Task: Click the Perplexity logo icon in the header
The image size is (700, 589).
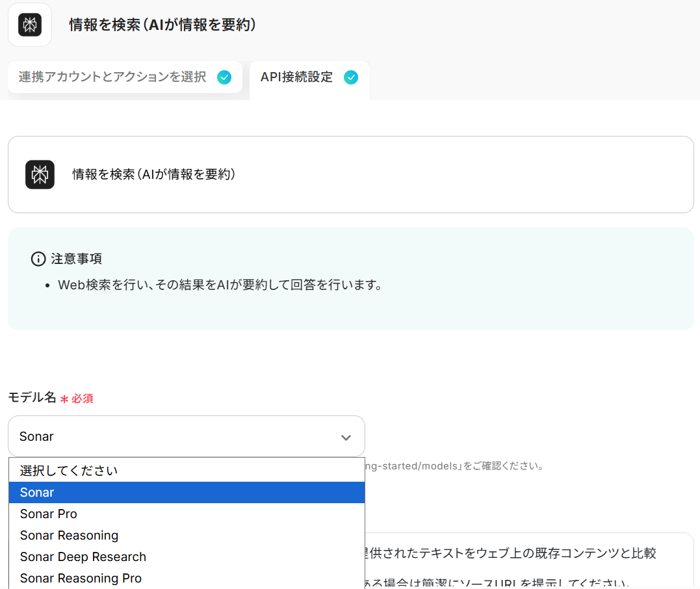Action: point(30,25)
